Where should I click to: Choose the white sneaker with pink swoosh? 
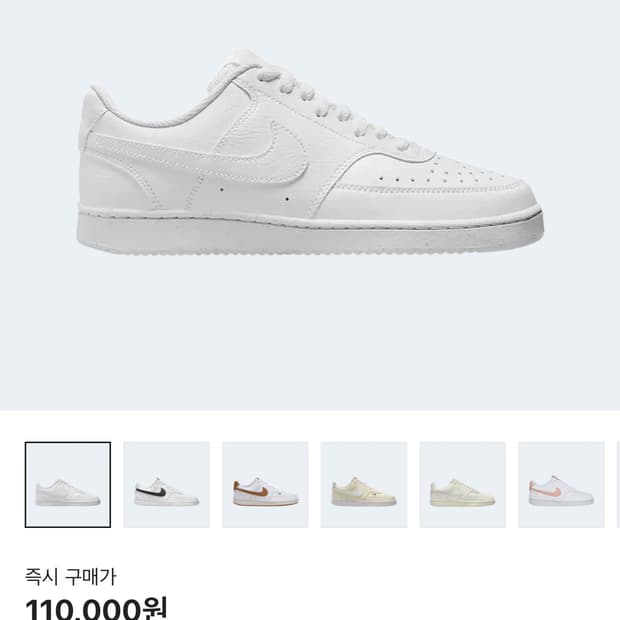pyautogui.click(x=561, y=485)
